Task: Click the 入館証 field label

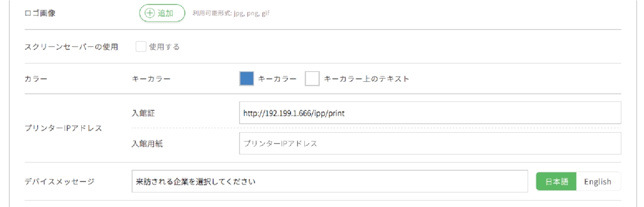Action: (x=143, y=113)
